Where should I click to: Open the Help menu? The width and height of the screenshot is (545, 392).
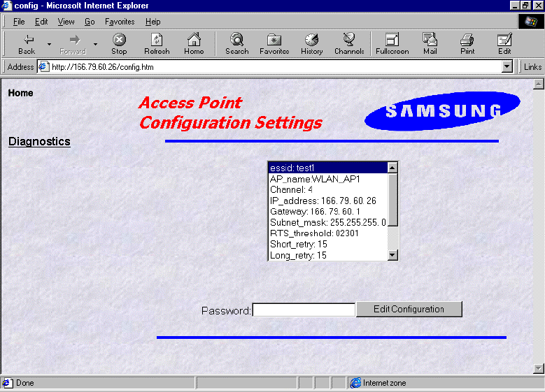153,22
